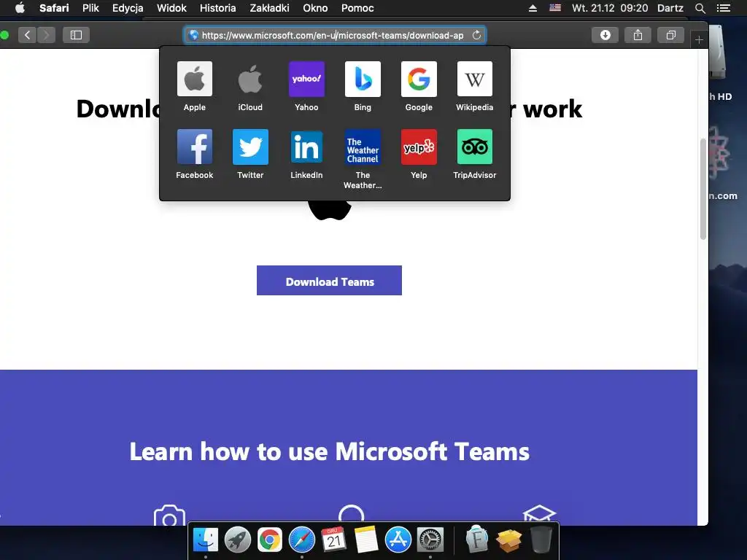The image size is (747, 560).
Task: Open the Widok menu
Action: [x=171, y=8]
